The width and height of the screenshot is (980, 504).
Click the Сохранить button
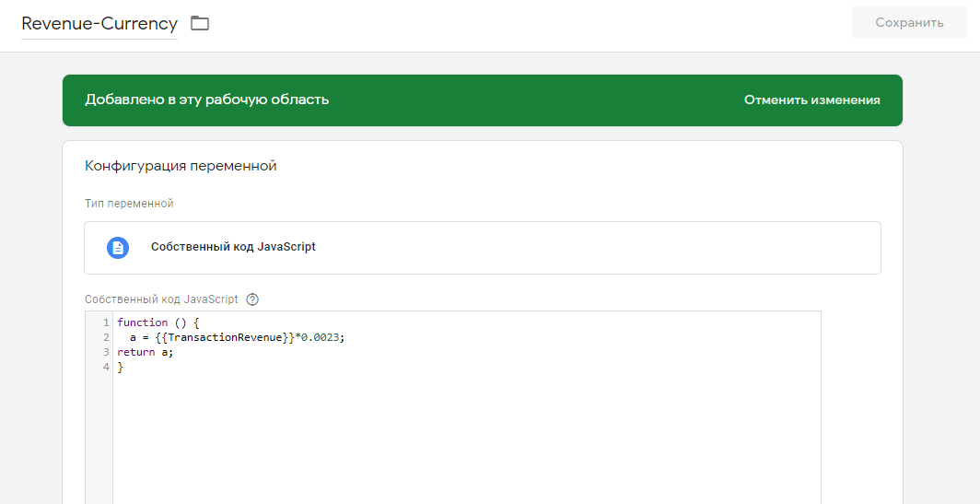click(909, 22)
